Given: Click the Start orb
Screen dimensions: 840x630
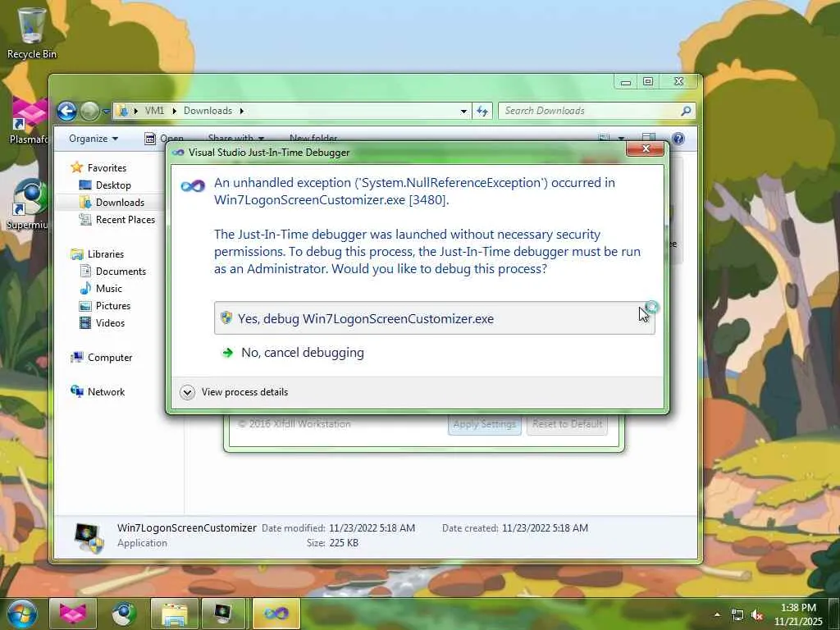Looking at the screenshot, I should [22, 614].
